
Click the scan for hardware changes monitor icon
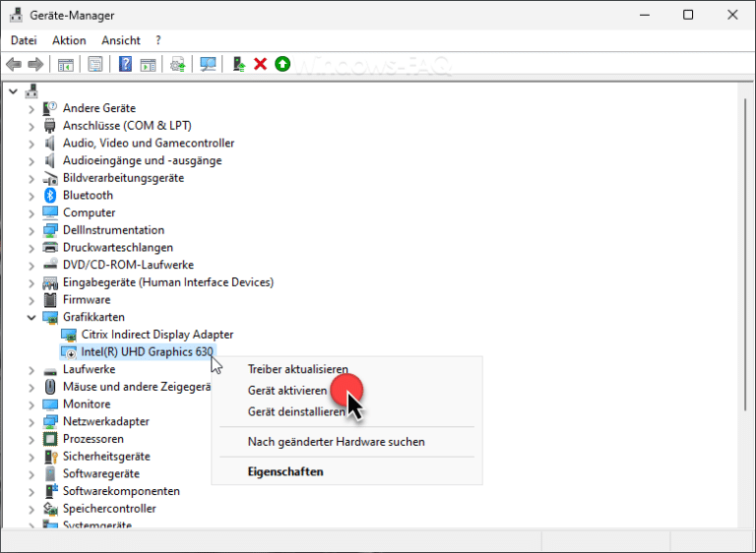point(208,64)
